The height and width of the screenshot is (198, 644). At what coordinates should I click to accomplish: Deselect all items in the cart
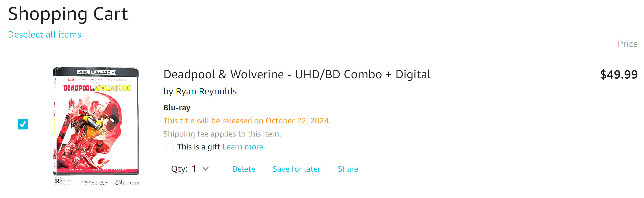(45, 34)
